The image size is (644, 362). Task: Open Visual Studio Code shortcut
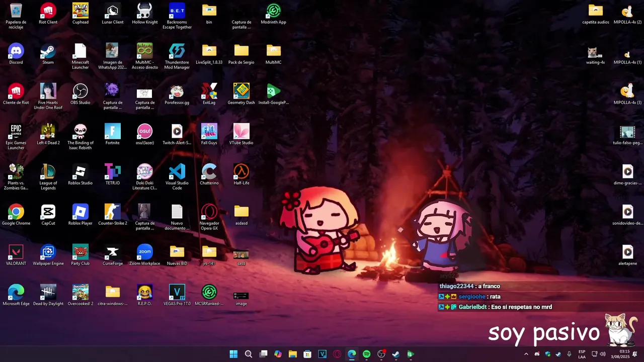click(177, 177)
